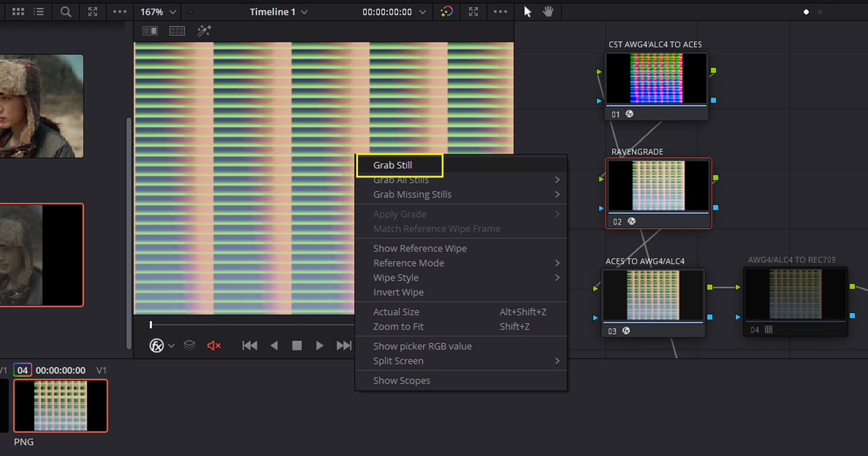
Task: Stop viewer playback
Action: point(296,346)
